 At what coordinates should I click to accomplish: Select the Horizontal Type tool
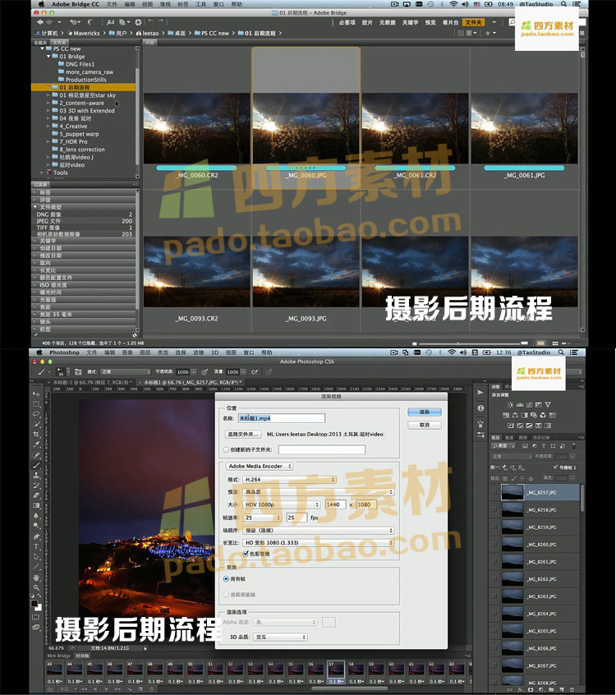[x=36, y=546]
